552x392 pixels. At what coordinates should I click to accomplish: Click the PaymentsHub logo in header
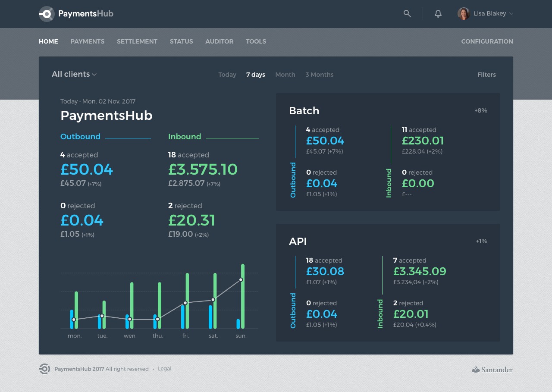(76, 14)
